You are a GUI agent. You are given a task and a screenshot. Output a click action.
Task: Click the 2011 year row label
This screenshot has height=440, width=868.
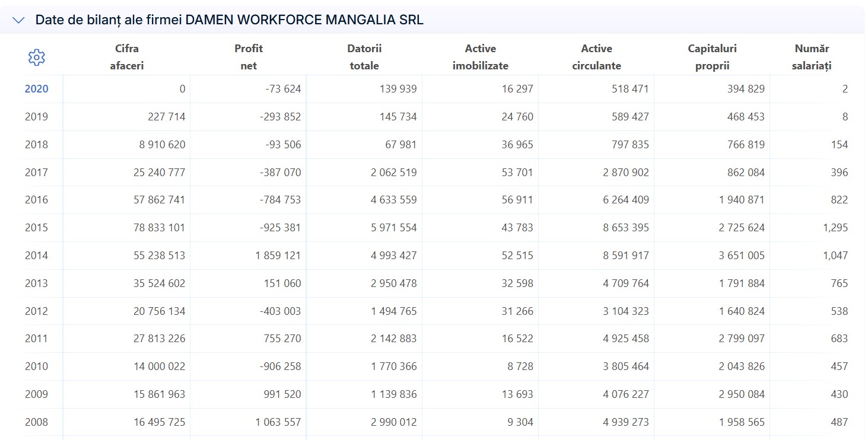(37, 339)
